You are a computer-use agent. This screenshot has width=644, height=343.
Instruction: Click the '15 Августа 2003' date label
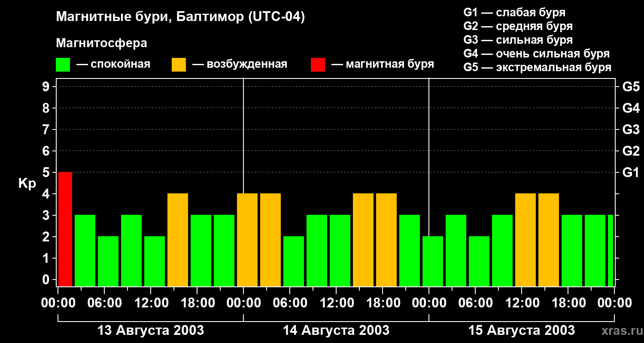pos(521,331)
